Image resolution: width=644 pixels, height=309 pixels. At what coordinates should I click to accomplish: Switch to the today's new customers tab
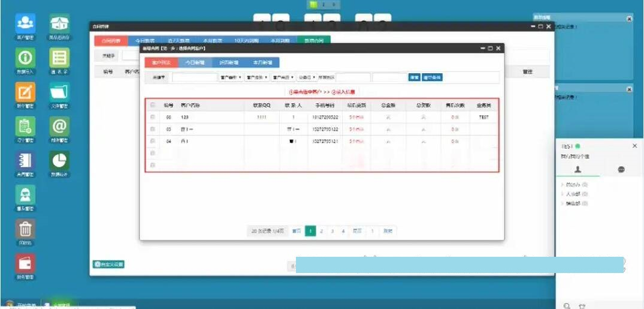pos(195,62)
